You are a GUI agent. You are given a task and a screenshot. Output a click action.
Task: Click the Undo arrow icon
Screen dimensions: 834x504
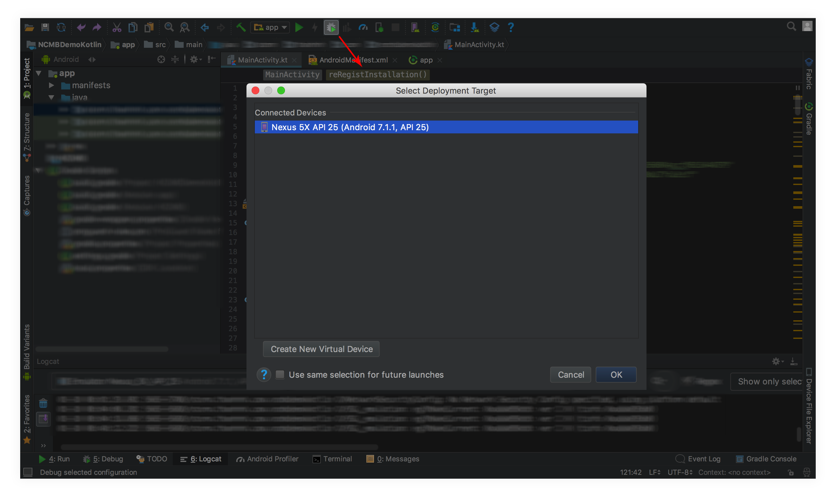tap(81, 28)
